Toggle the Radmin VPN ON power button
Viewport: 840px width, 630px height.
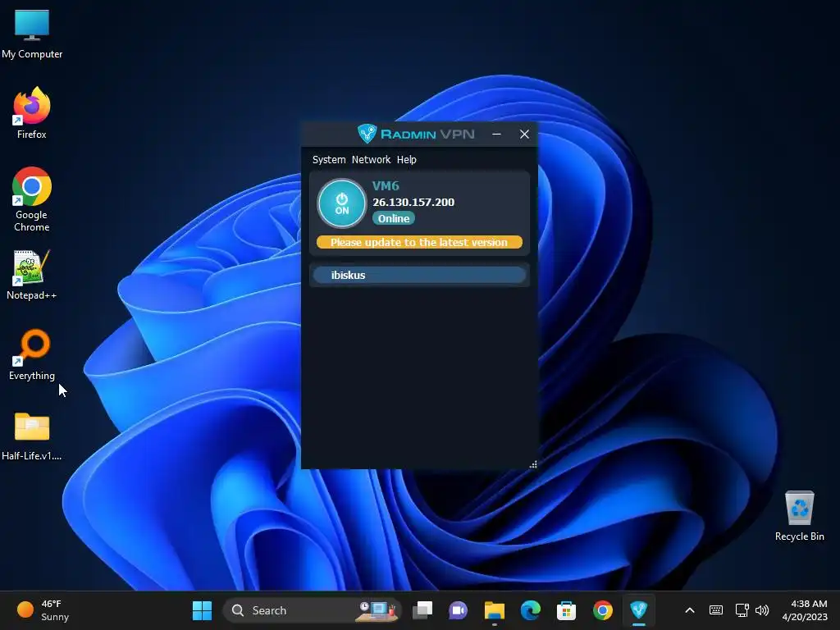point(342,203)
